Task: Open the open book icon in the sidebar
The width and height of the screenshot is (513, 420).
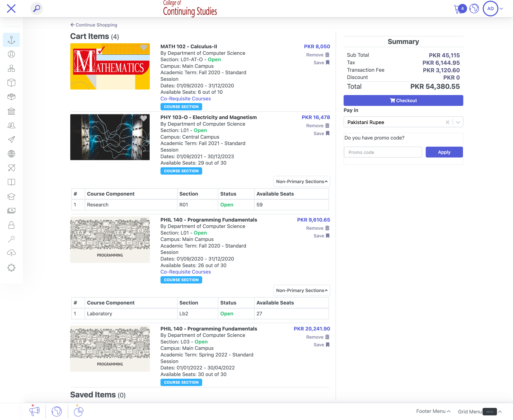Action: click(11, 182)
